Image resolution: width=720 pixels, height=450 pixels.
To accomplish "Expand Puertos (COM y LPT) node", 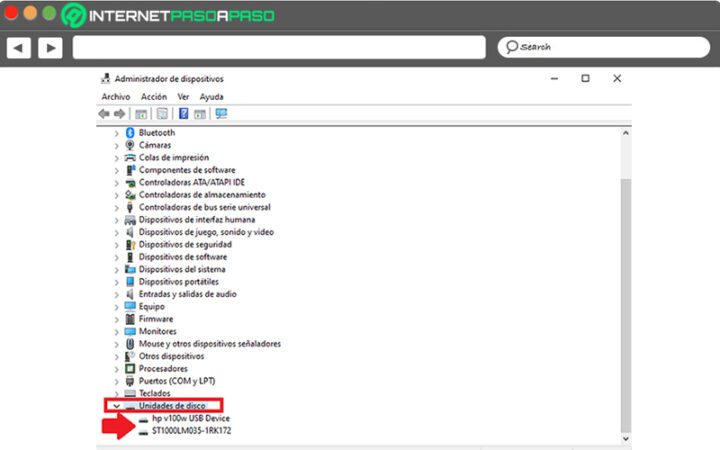I will (x=117, y=381).
